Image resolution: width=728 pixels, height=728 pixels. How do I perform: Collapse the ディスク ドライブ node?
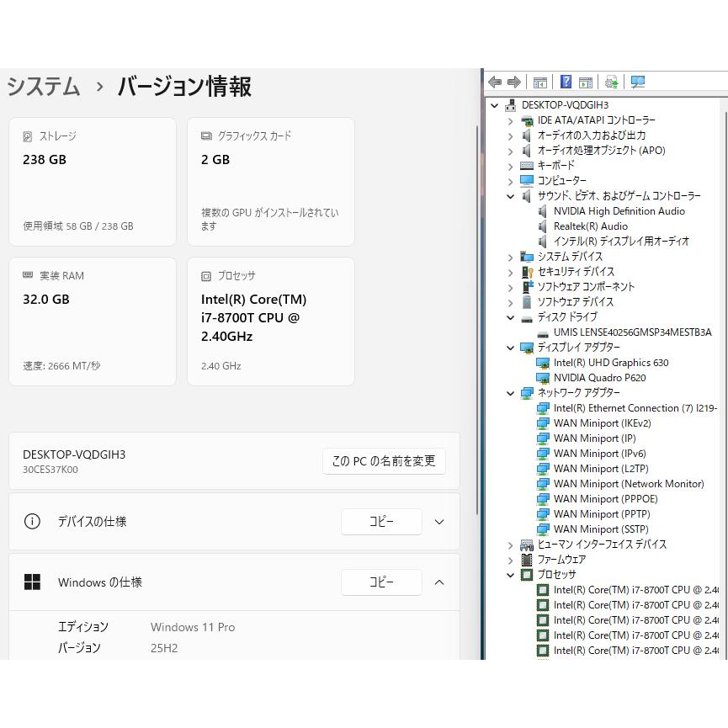click(x=511, y=318)
